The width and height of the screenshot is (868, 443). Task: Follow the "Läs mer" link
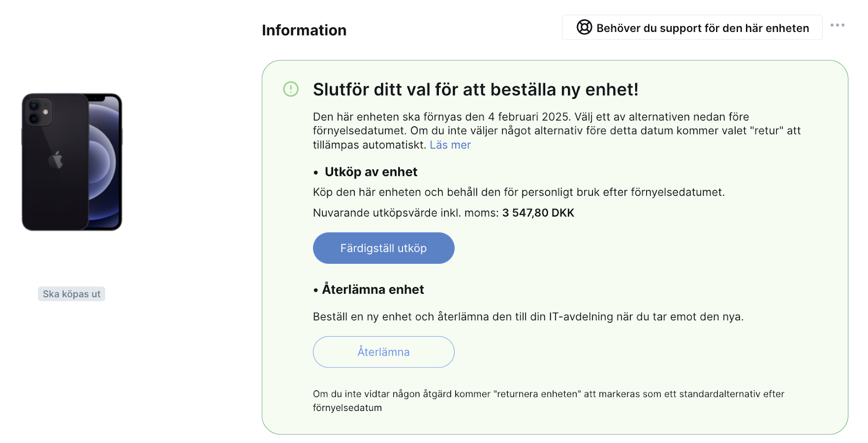click(450, 145)
